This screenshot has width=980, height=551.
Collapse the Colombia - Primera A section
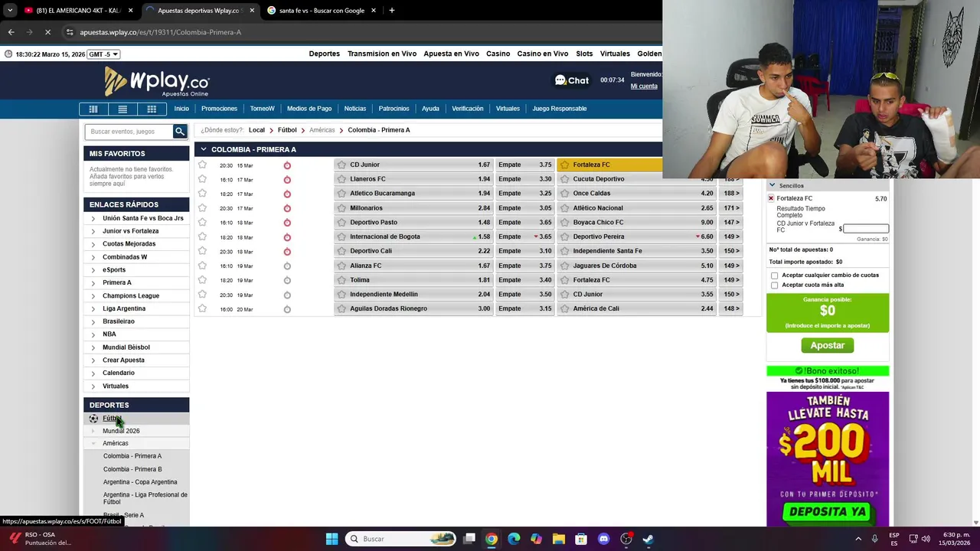coord(203,149)
